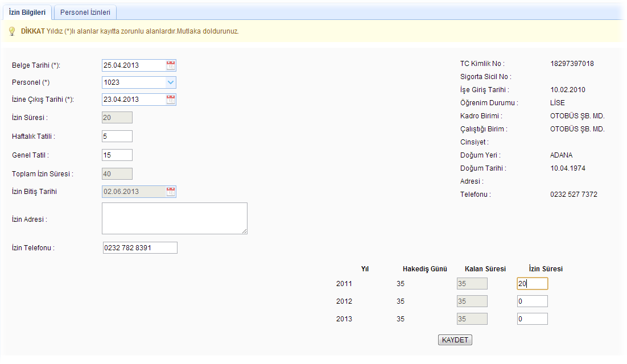Switch to the Personel İzinleri tab

click(85, 12)
